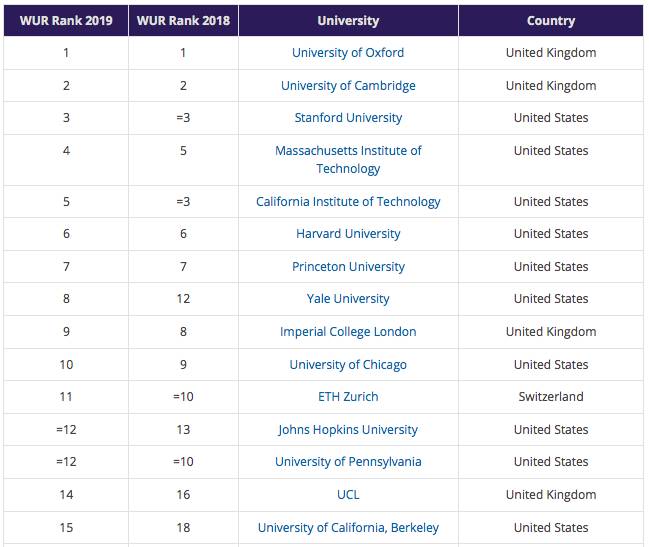Click the Princeton University link
Viewport: 649px width, 547px height.
[x=348, y=267]
